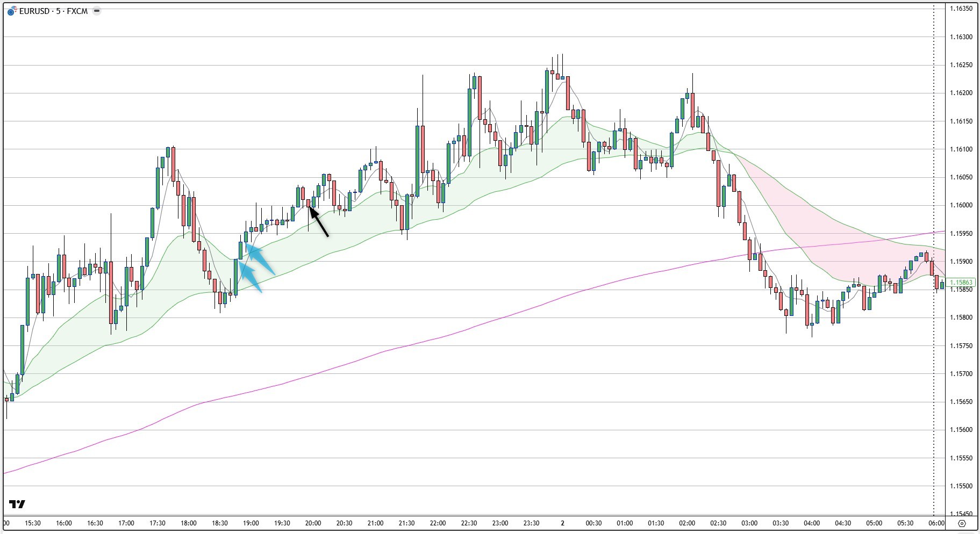Click the EURUSD currency pair flag icon
The width and height of the screenshot is (980, 534).
coord(11,10)
